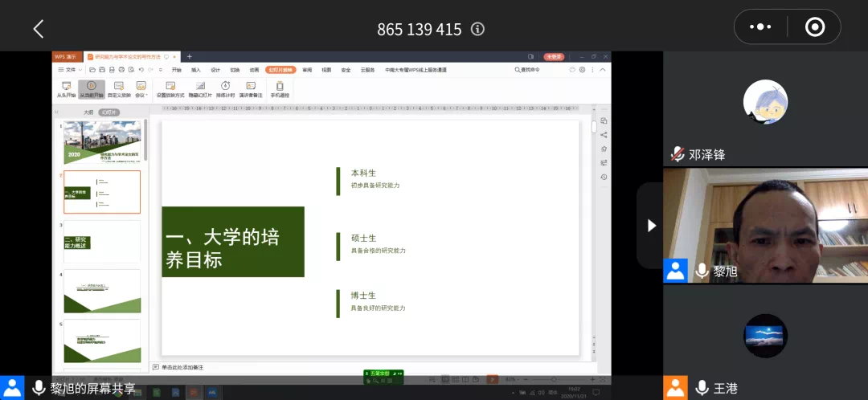Tap the circular record-style button at top right
The height and width of the screenshot is (400, 868).
pos(814,27)
